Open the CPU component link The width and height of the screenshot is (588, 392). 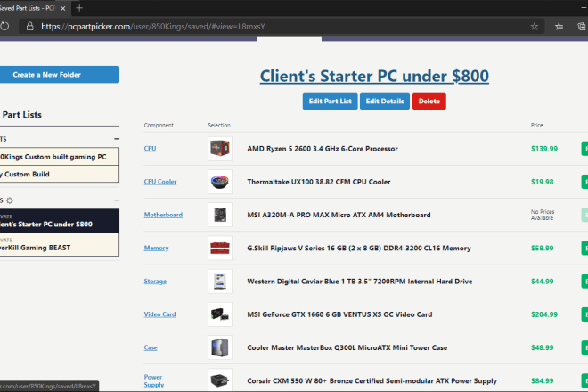coord(150,149)
